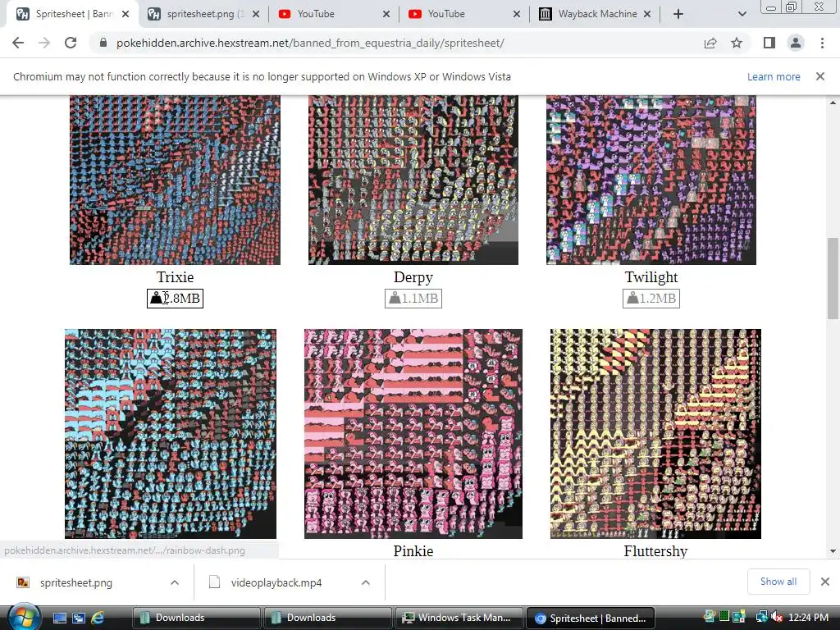Open the Windows Start orb
The width and height of the screenshot is (840, 630).
click(25, 617)
